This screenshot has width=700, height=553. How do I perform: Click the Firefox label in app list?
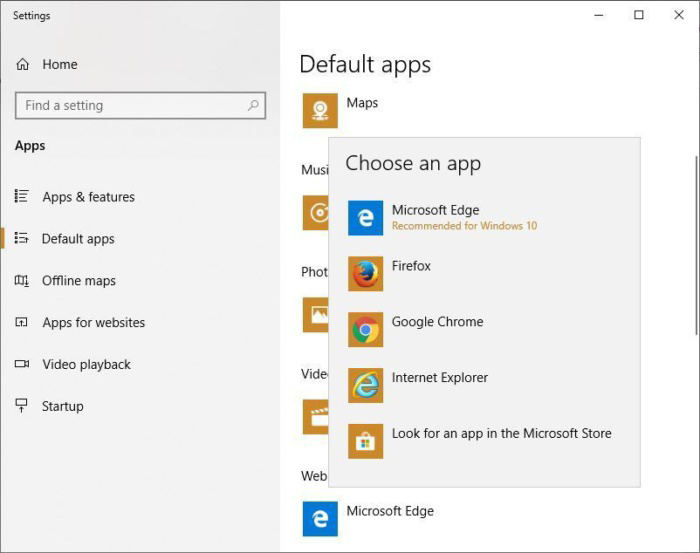tap(411, 266)
